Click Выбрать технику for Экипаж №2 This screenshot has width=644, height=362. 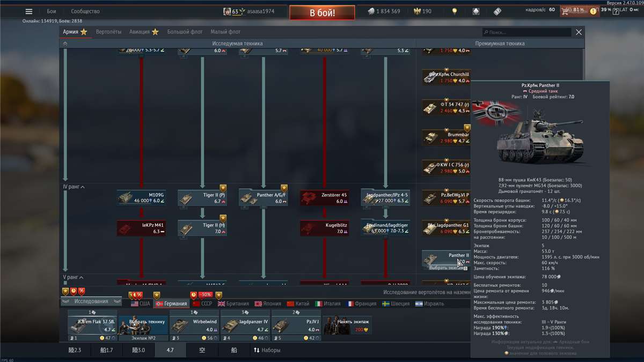[x=143, y=325]
